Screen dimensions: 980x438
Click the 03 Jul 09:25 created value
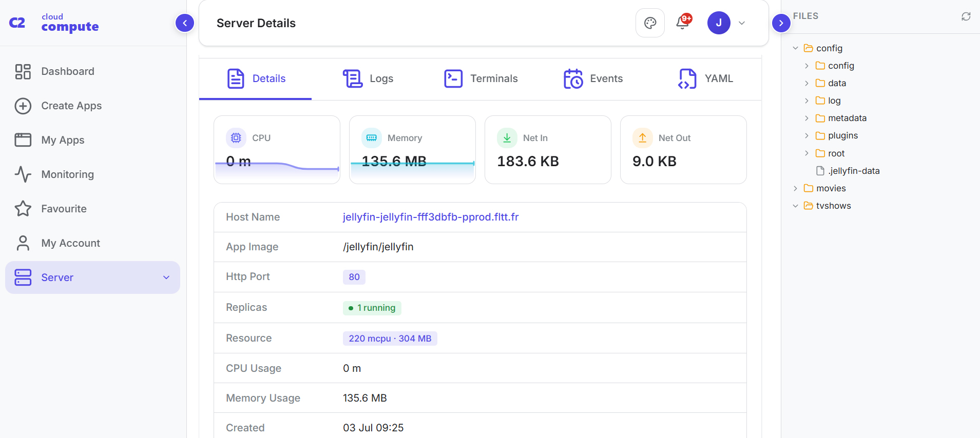373,428
